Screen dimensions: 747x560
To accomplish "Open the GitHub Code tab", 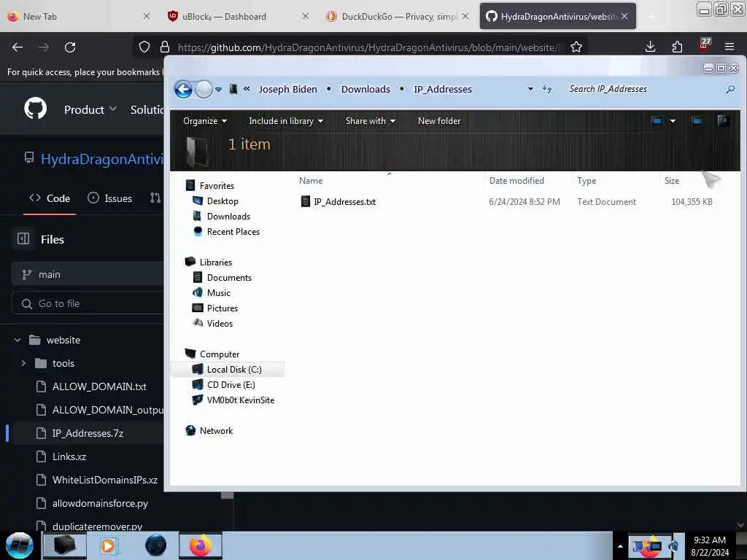I will click(50, 198).
